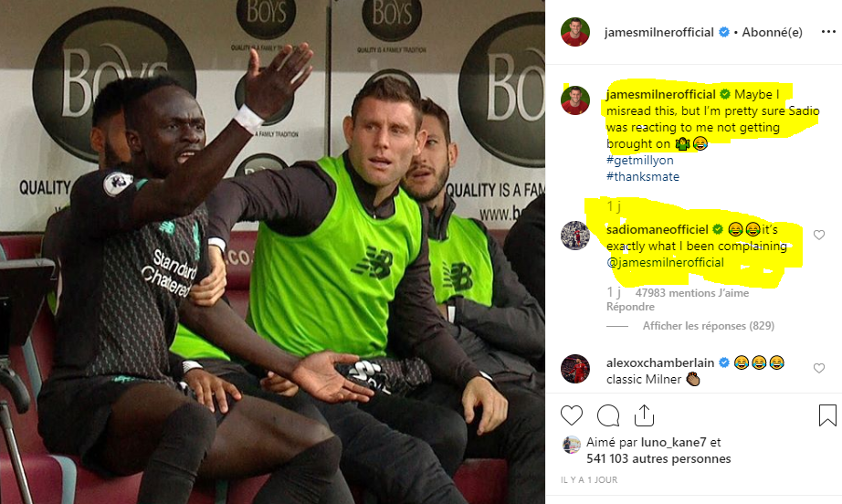This screenshot has width=842, height=504.
Task: Open the #getmillyon hashtag link
Action: click(x=639, y=160)
